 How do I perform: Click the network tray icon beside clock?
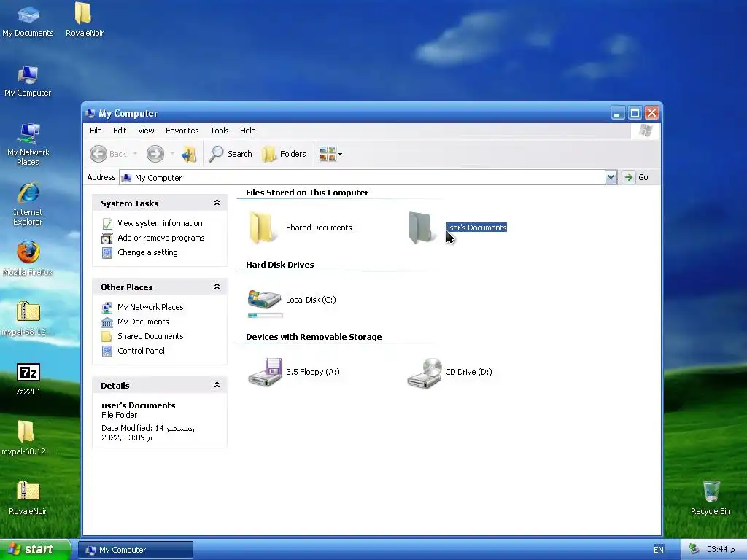tap(694, 549)
